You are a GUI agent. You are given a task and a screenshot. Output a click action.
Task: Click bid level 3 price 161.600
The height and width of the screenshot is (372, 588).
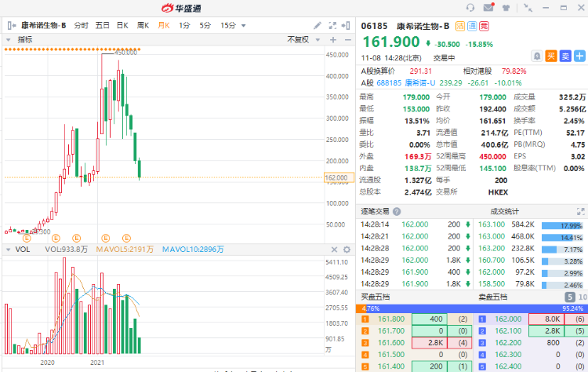tap(391, 343)
